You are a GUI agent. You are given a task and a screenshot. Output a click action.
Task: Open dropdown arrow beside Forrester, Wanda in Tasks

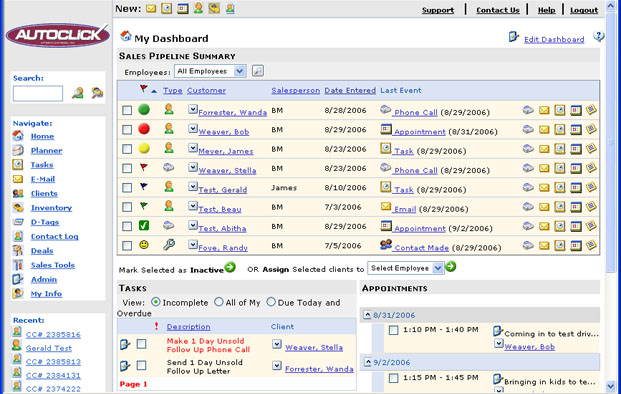click(277, 365)
